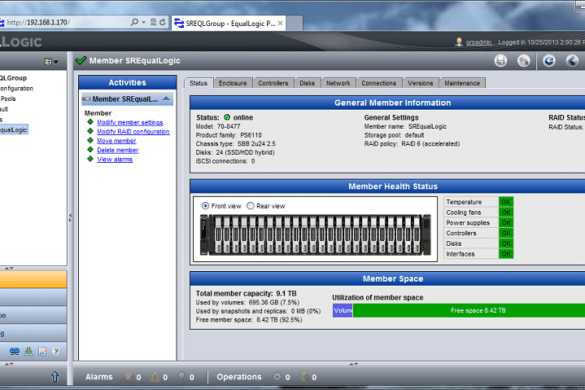Switch to the Versions tab
This screenshot has height=390, width=585.
point(420,83)
